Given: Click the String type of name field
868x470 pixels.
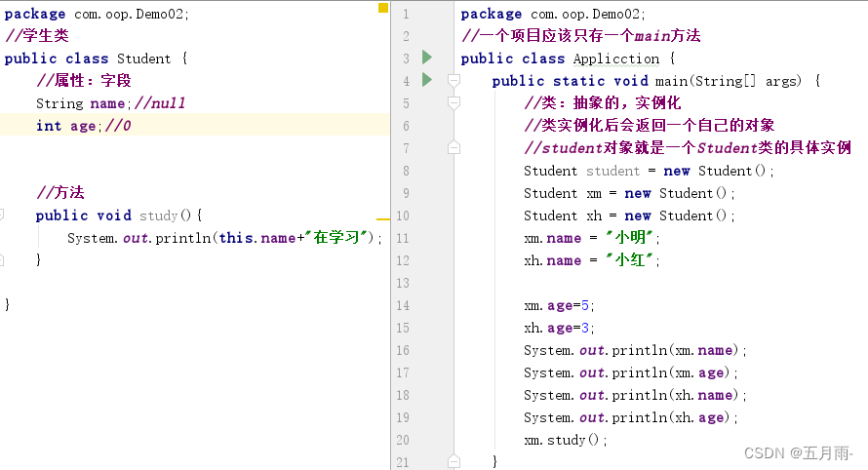Looking at the screenshot, I should pos(59,104).
